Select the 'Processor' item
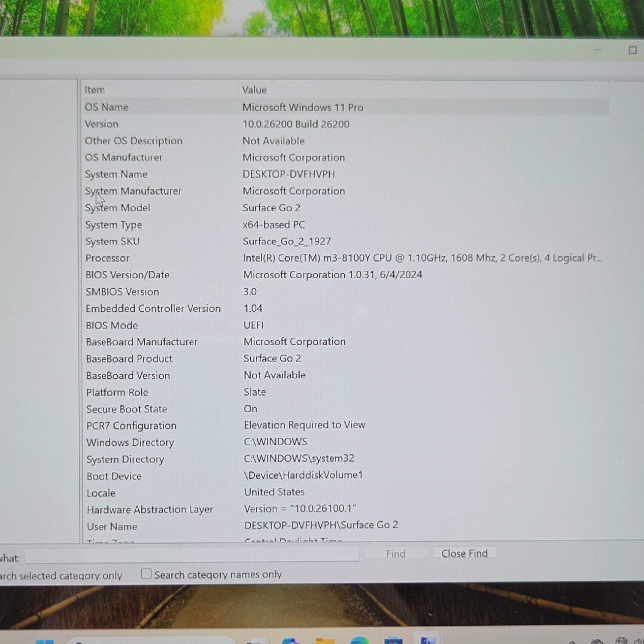Viewport: 644px width, 644px height. pyautogui.click(x=107, y=258)
